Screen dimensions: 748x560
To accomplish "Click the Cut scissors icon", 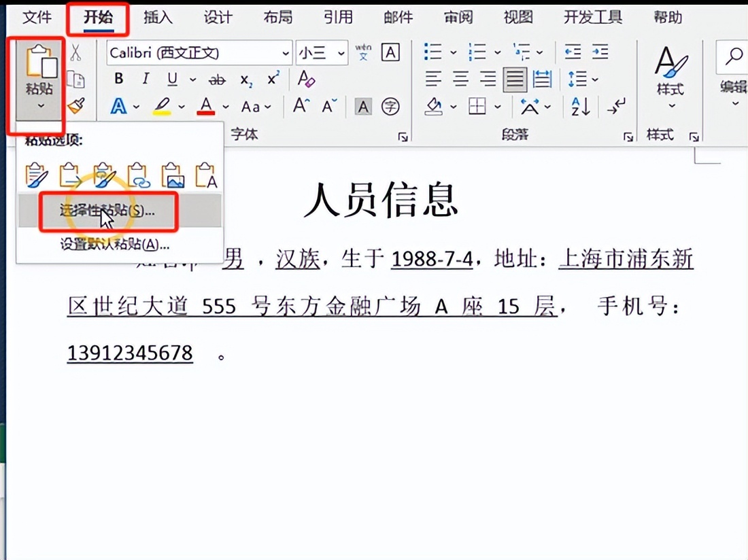I will [x=75, y=53].
